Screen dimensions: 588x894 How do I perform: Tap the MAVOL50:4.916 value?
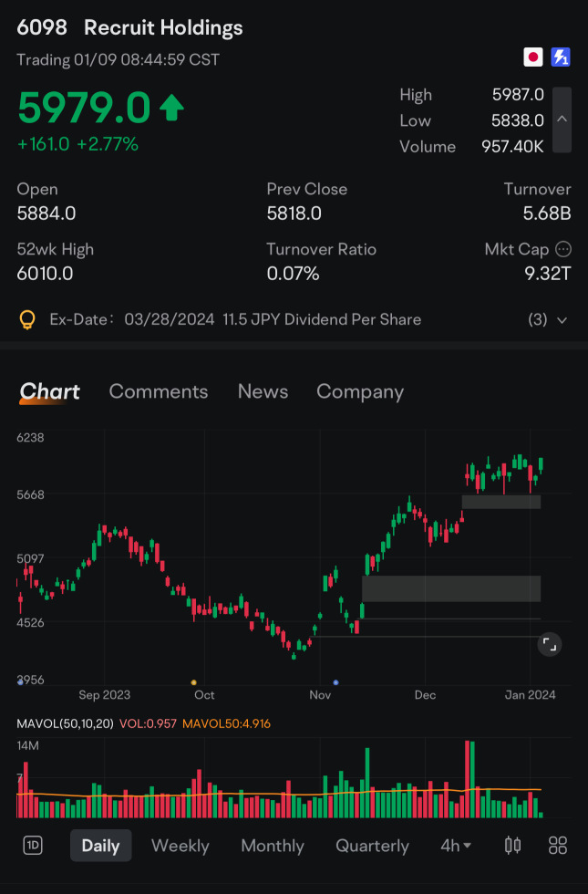(226, 723)
